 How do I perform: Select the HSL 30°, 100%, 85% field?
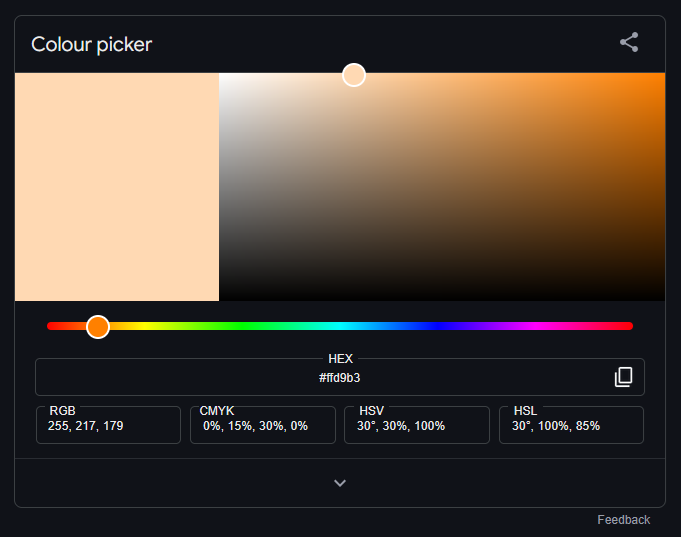coord(571,425)
